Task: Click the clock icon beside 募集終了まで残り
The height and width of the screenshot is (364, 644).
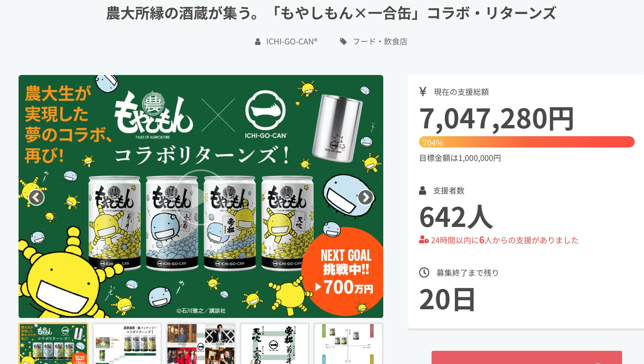Action: [x=424, y=272]
